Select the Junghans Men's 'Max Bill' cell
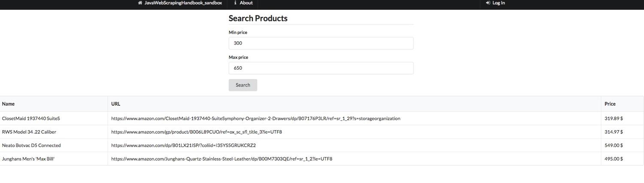This screenshot has height=183, width=644. pyautogui.click(x=54, y=159)
